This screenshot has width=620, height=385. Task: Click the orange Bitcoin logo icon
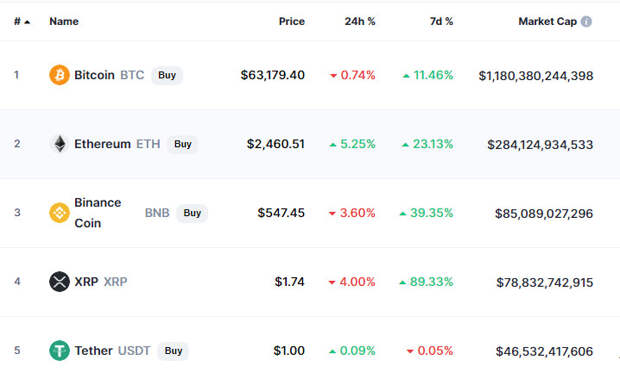coord(59,75)
